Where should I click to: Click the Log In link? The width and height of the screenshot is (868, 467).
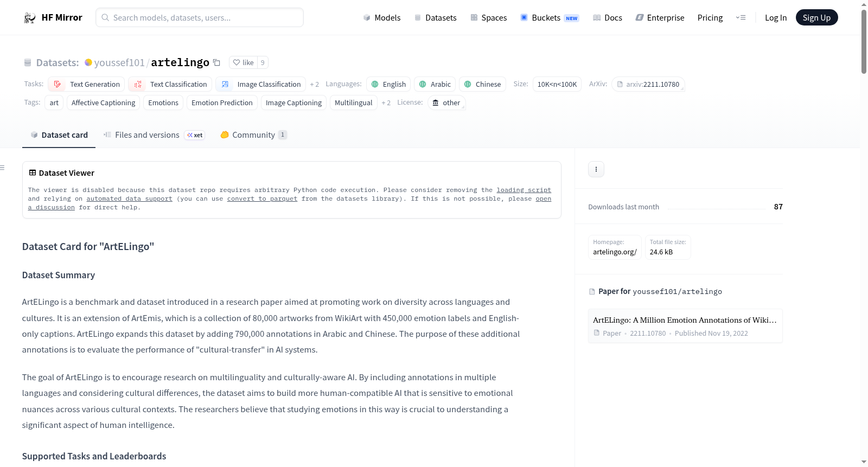(776, 17)
